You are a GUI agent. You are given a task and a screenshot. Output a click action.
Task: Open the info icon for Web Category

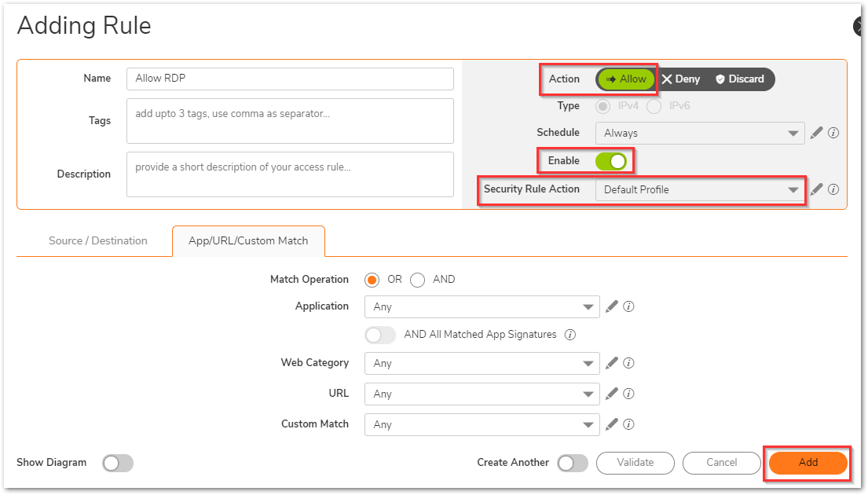coord(628,363)
